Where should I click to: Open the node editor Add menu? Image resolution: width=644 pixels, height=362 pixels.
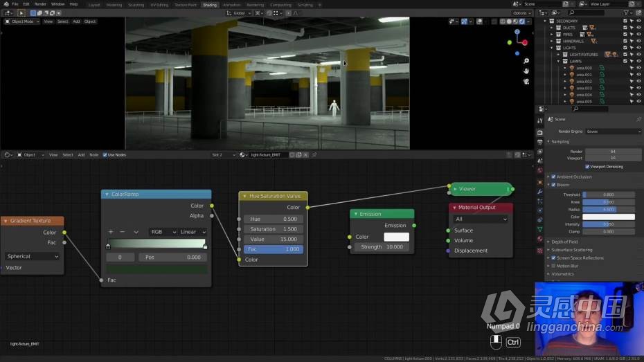tap(81, 155)
